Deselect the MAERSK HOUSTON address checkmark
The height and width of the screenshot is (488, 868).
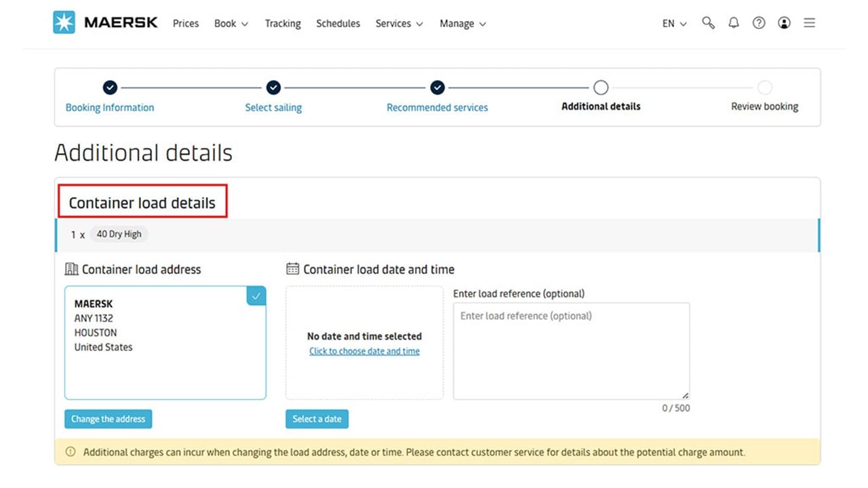click(x=256, y=296)
